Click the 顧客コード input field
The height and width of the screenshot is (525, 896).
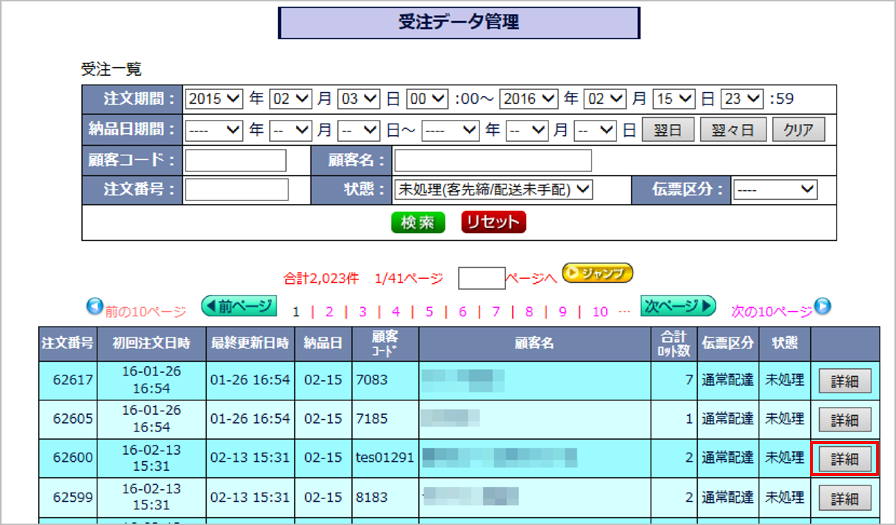pyautogui.click(x=235, y=160)
